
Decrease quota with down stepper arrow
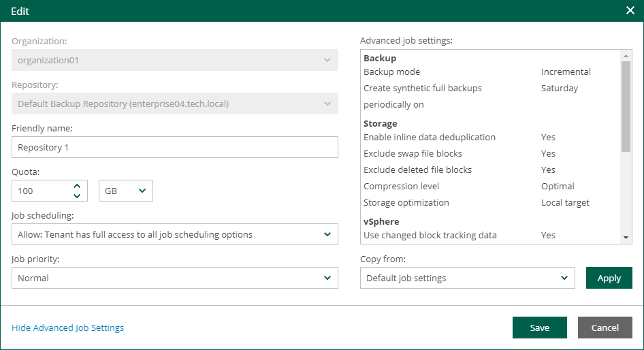point(77,196)
